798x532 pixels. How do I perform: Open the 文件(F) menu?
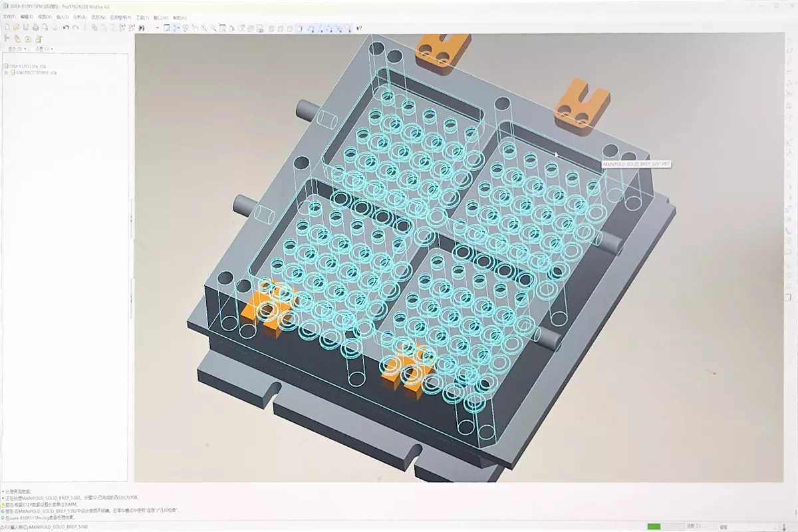(x=9, y=17)
